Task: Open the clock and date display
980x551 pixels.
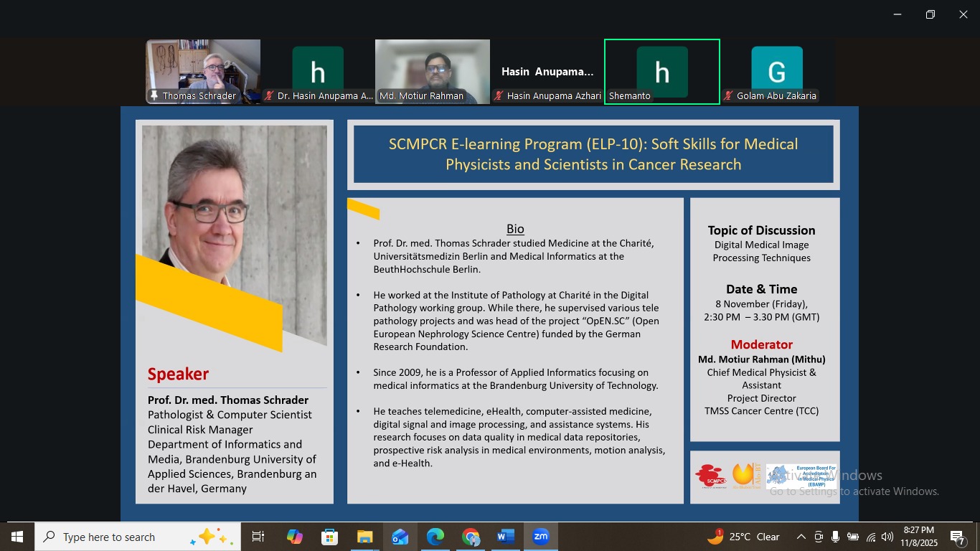Action: [x=918, y=537]
